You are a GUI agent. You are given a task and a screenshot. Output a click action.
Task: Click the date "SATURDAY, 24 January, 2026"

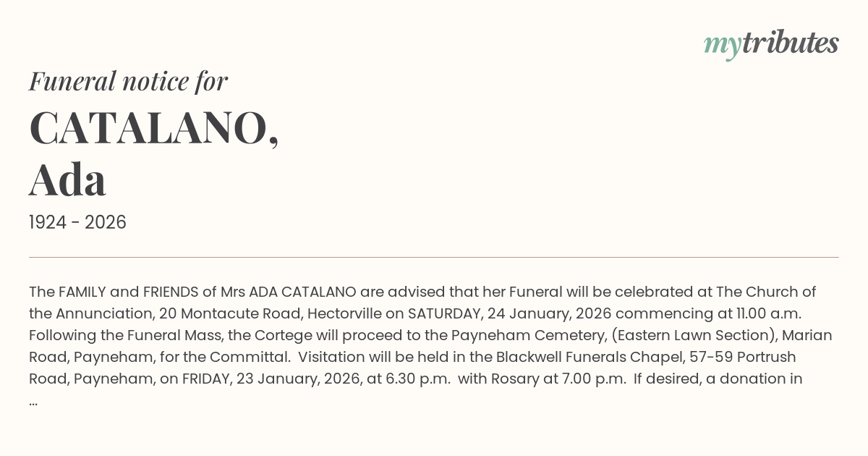pos(509,313)
